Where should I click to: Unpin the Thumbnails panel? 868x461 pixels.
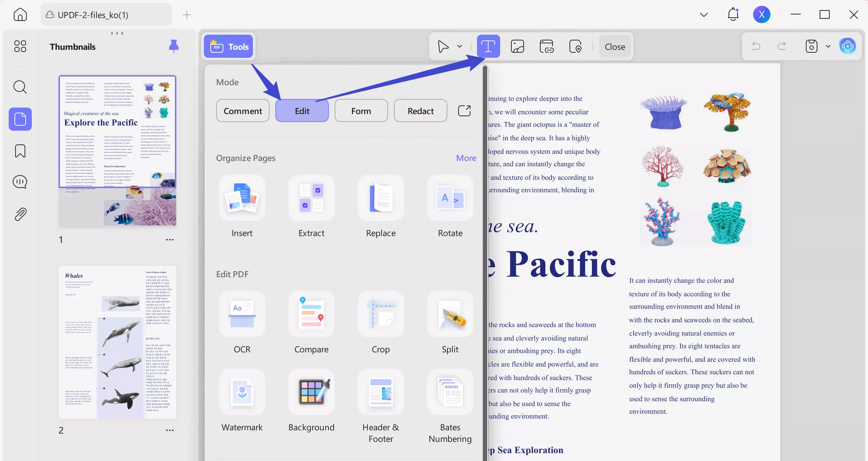(x=174, y=46)
